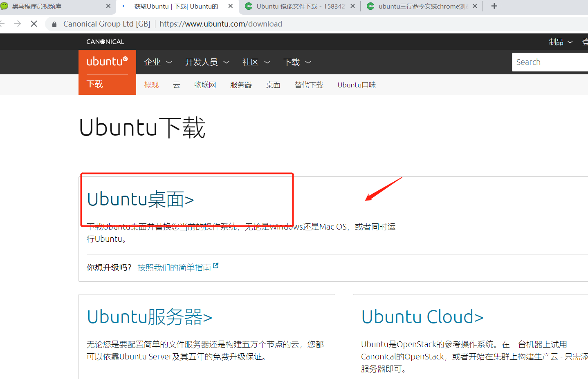
Task: Open the 按照我们的简单指南 link
Action: coord(174,268)
